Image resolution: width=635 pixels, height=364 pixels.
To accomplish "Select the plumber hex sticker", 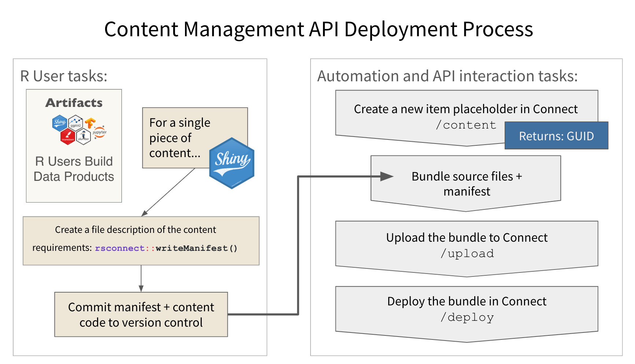I will (x=83, y=137).
